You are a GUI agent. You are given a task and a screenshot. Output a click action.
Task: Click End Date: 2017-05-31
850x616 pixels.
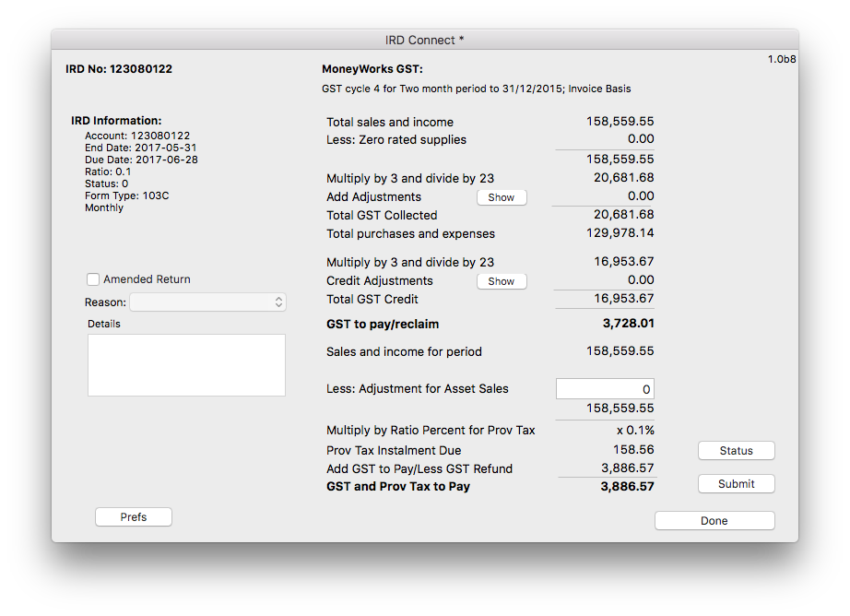140,148
